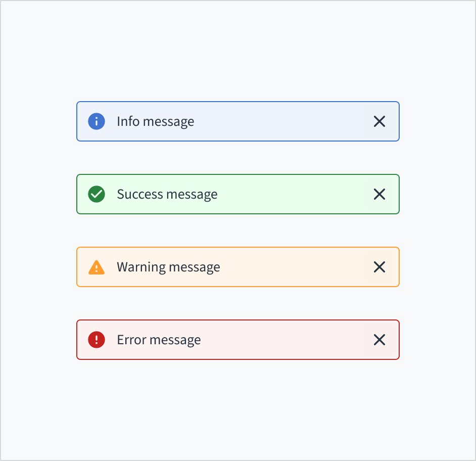Screen dimensions: 476x461
Task: Click the red error exclamation icon
Action: click(x=97, y=340)
